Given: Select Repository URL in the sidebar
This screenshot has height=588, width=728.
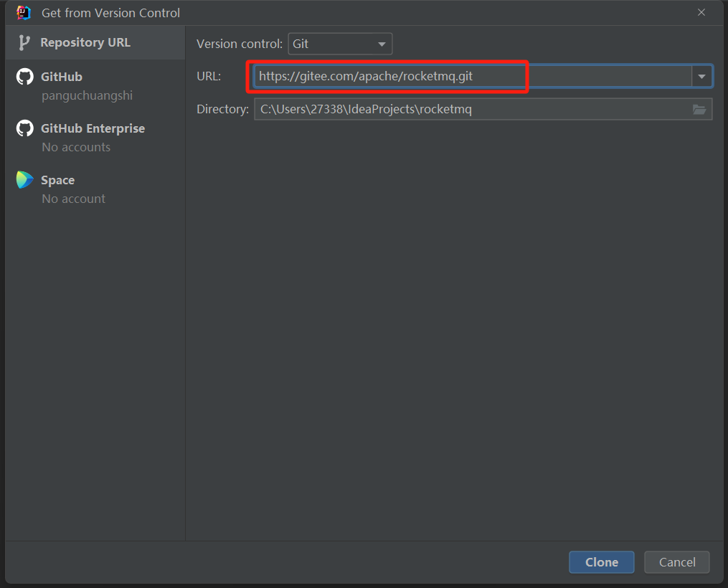Looking at the screenshot, I should pyautogui.click(x=95, y=43).
